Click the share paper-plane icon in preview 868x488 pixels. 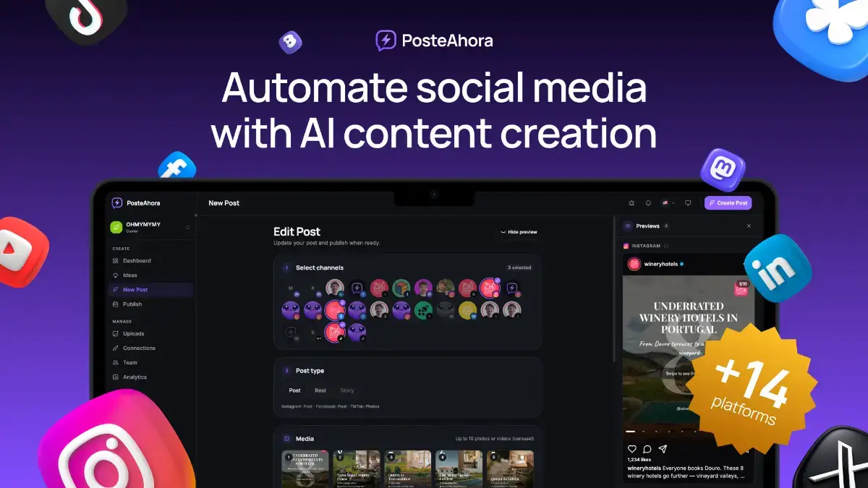click(x=662, y=449)
